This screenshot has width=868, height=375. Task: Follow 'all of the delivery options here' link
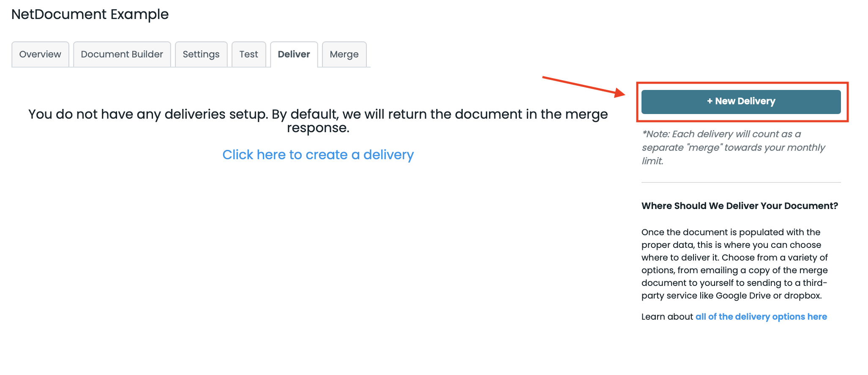point(761,317)
